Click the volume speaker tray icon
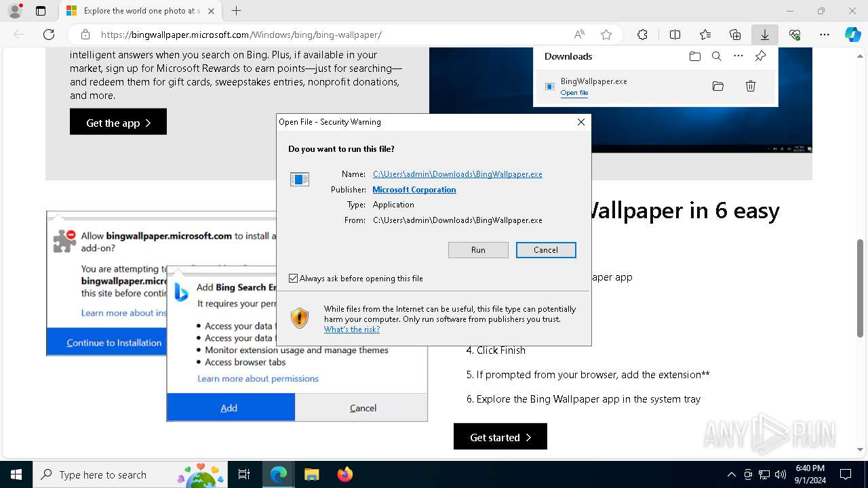The width and height of the screenshot is (868, 488). 781,474
